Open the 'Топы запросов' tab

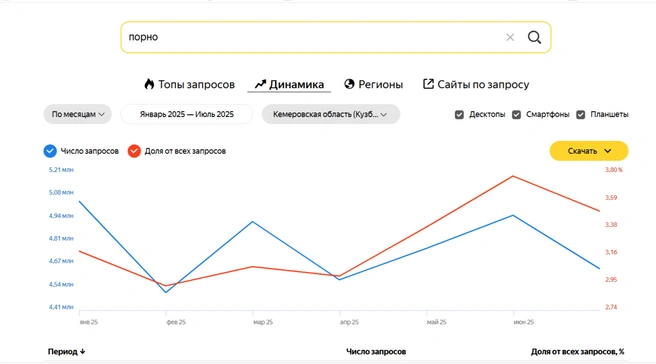click(x=189, y=85)
